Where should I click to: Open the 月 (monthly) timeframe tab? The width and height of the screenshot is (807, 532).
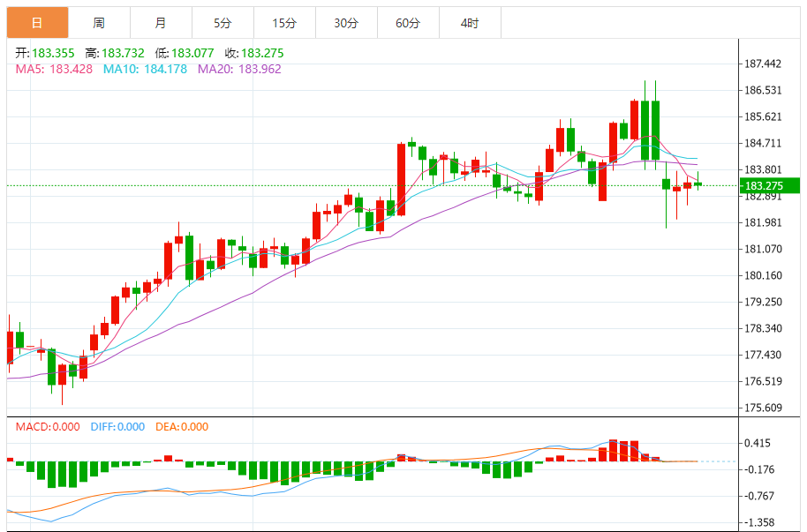(x=160, y=23)
